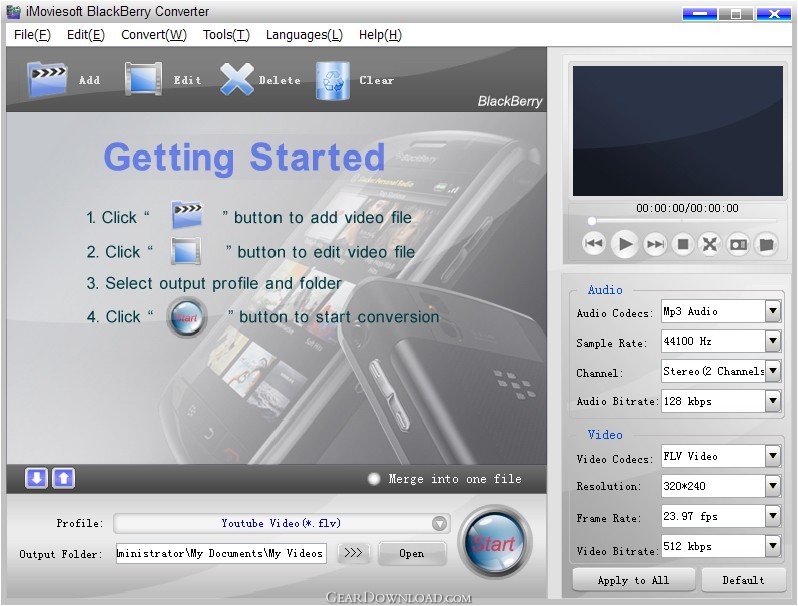
Task: Click the clapperboard icon in step 1
Action: pos(187,215)
